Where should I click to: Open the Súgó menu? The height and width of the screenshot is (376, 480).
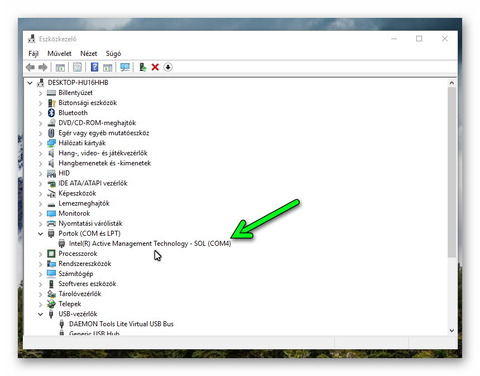pyautogui.click(x=113, y=53)
